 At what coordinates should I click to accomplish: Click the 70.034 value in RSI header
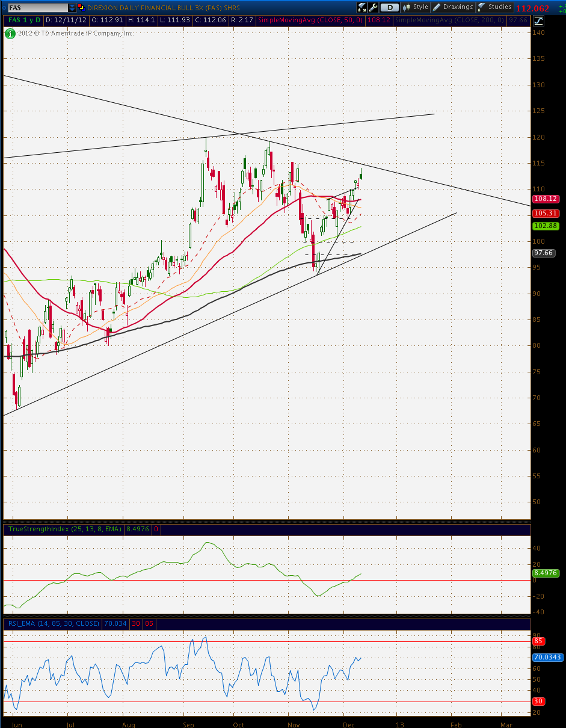(115, 623)
